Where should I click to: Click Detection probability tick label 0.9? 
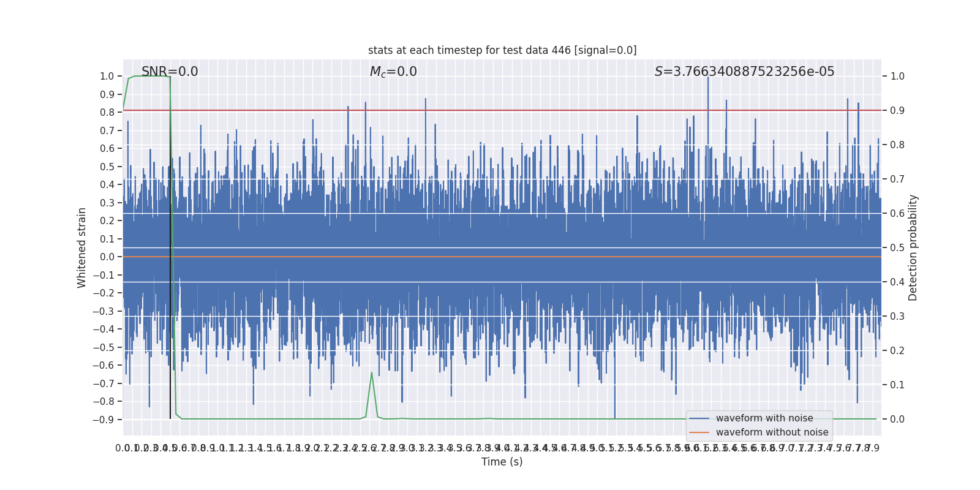(x=897, y=111)
